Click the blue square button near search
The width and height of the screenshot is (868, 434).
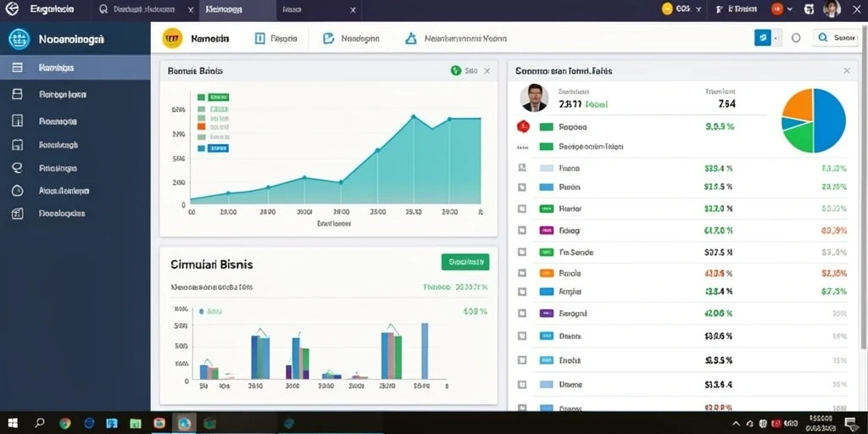762,37
